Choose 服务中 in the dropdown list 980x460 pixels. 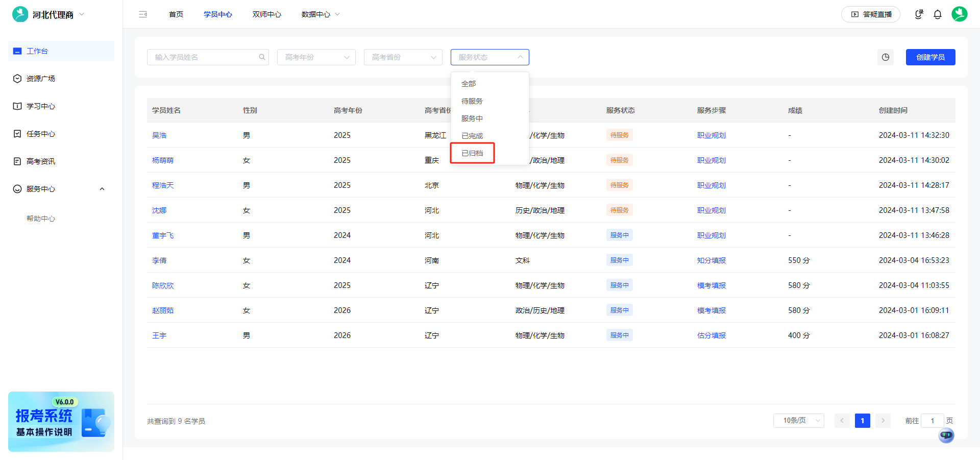pos(472,118)
